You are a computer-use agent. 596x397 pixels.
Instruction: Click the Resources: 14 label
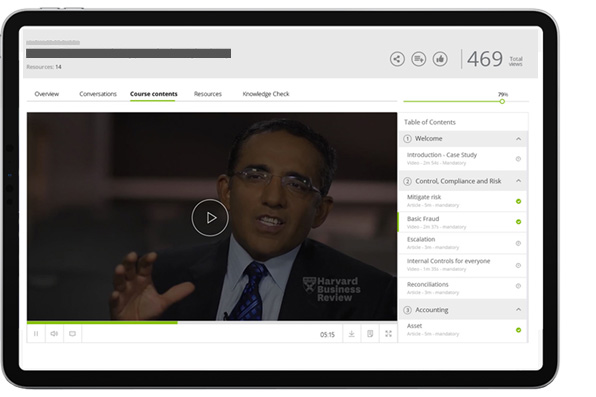44,67
